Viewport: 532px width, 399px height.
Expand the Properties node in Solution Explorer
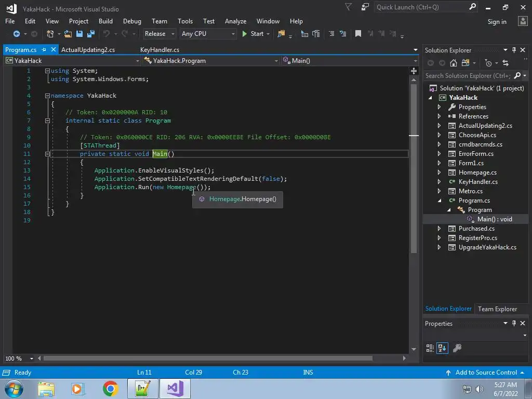click(x=439, y=107)
